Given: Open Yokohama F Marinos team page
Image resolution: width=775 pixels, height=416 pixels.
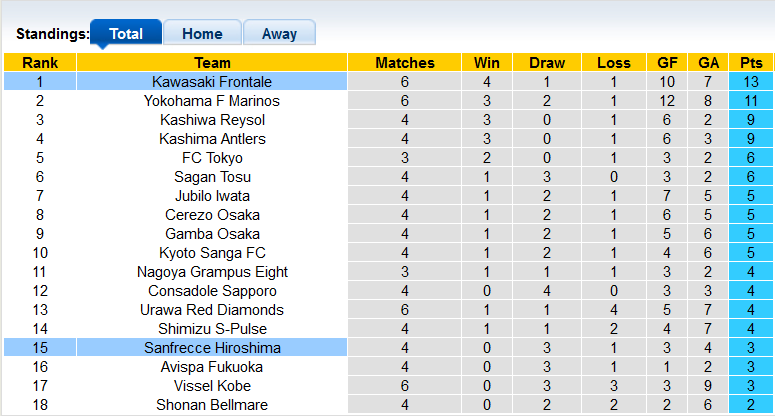Looking at the screenshot, I should [x=212, y=101].
